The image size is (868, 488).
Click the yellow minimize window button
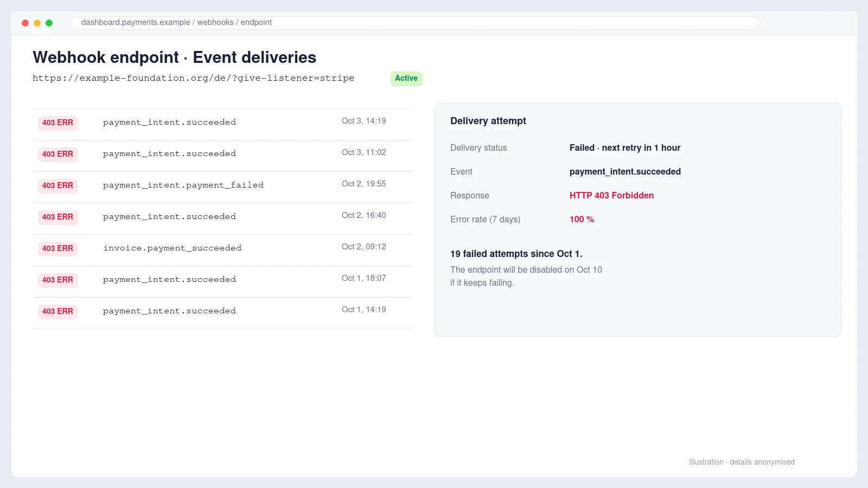[x=37, y=23]
